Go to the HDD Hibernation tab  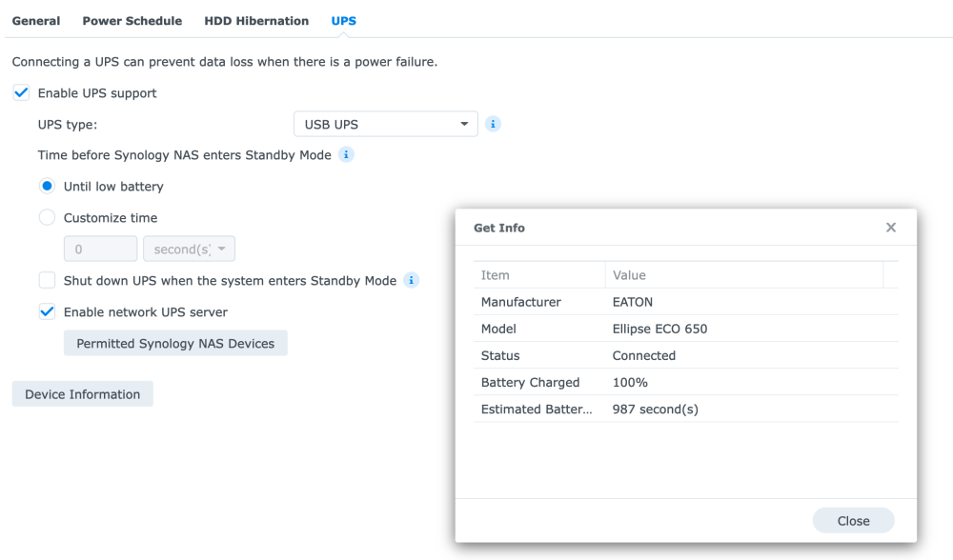pyautogui.click(x=256, y=21)
